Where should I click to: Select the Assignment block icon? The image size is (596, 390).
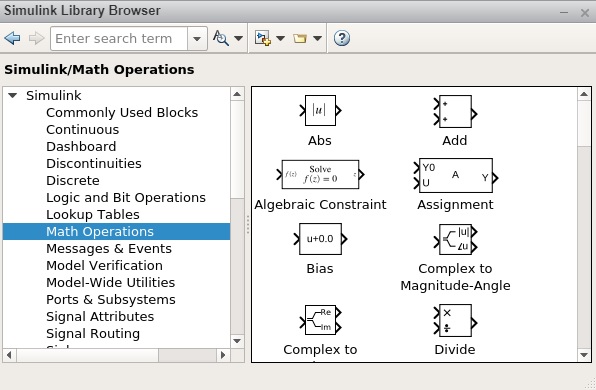(456, 176)
